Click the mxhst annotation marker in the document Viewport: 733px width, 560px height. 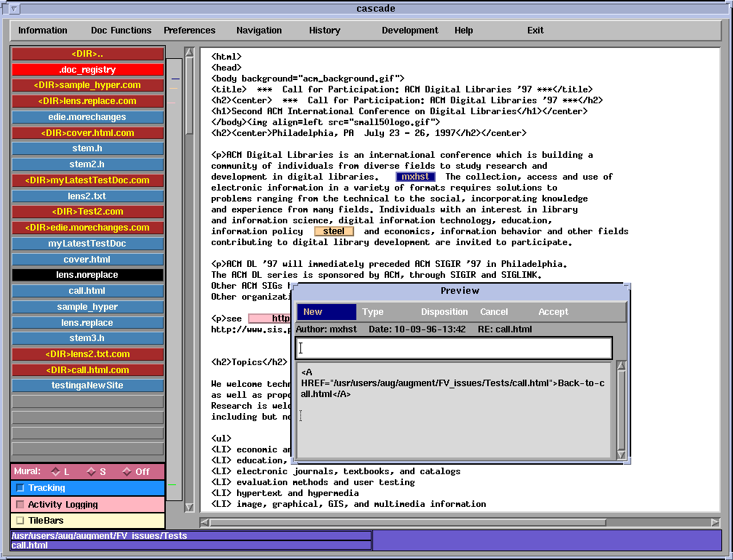coord(416,177)
